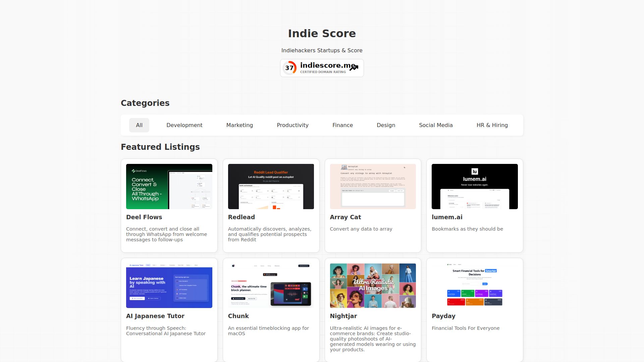This screenshot has height=362, width=644.
Task: Click the external link arrow on the badge
Action: tap(354, 68)
